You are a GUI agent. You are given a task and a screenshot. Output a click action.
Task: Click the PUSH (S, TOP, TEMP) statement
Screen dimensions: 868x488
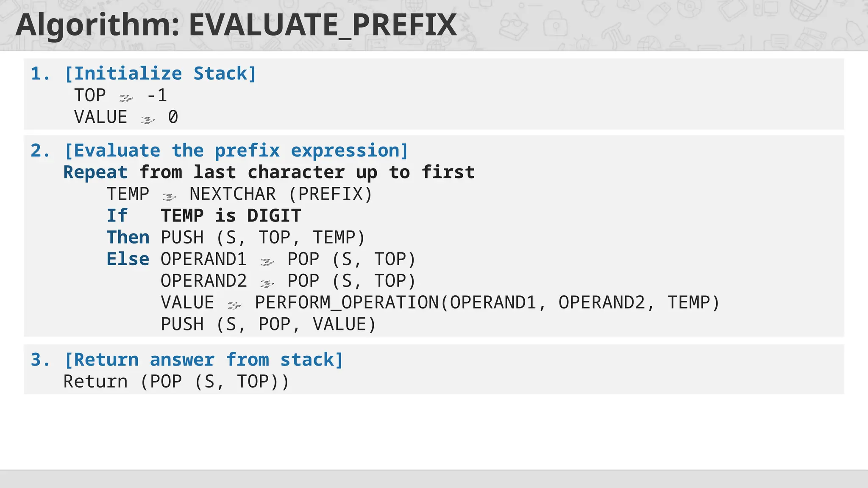point(263,238)
